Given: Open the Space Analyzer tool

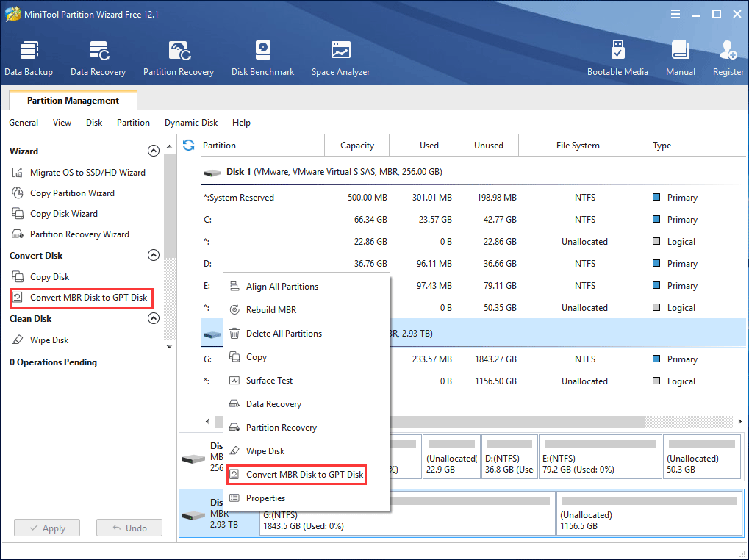Looking at the screenshot, I should pos(340,58).
